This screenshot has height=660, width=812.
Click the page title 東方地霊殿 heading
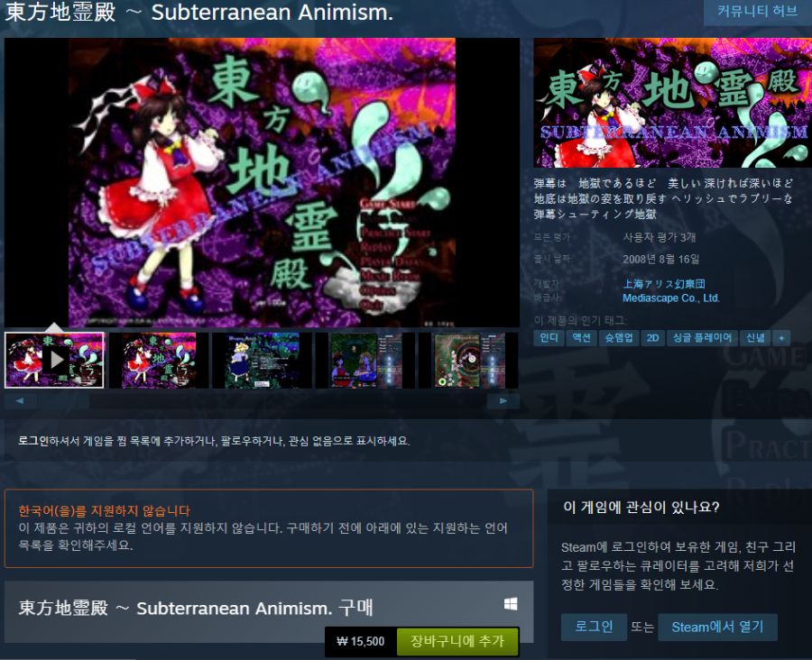pos(198,12)
